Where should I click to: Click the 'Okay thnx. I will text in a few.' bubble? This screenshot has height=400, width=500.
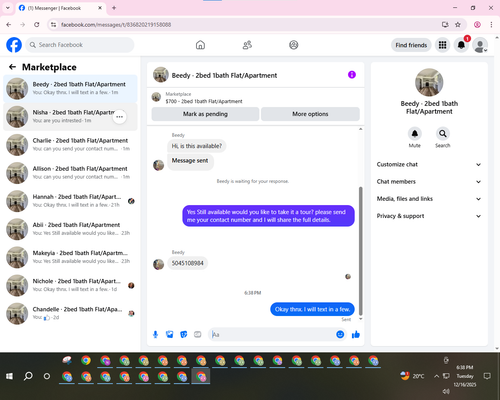click(x=312, y=309)
